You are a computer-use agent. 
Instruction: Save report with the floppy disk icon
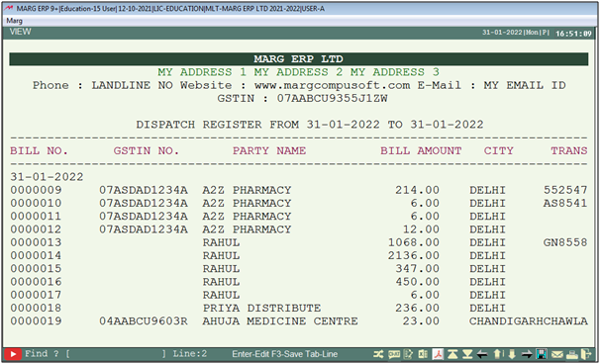click(542, 354)
